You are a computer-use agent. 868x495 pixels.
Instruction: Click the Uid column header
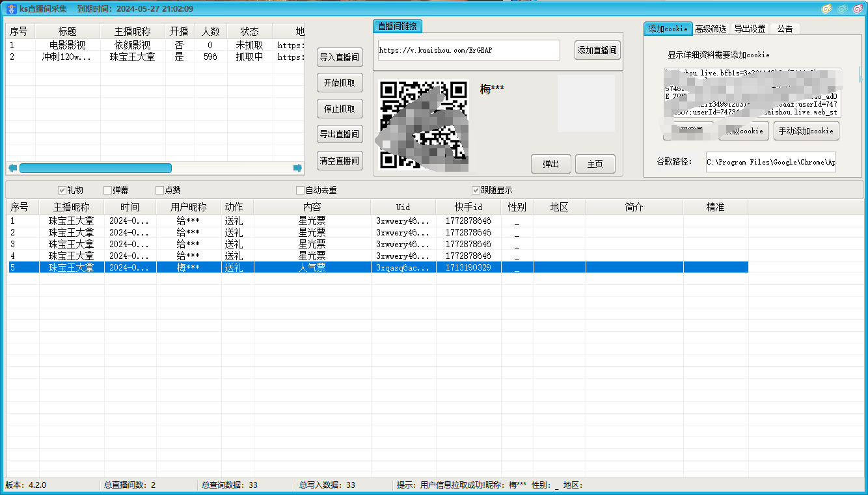403,207
